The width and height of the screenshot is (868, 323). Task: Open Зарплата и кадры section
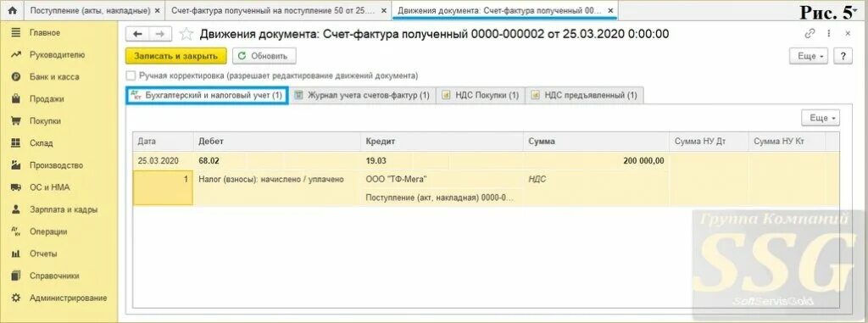point(64,209)
